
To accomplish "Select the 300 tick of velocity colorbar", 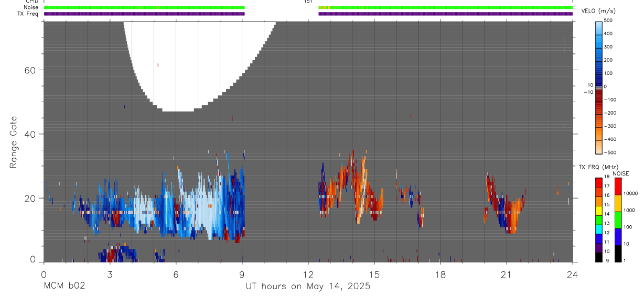I will [609, 47].
